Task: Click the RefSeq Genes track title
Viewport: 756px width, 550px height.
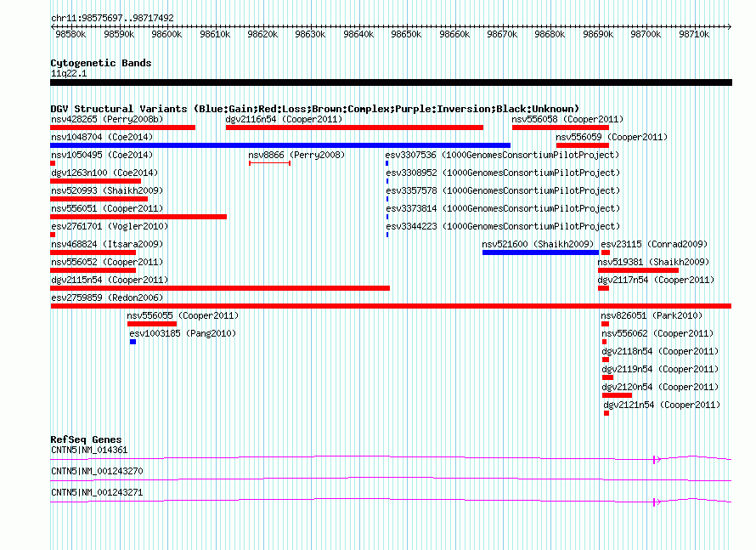Action: click(86, 439)
